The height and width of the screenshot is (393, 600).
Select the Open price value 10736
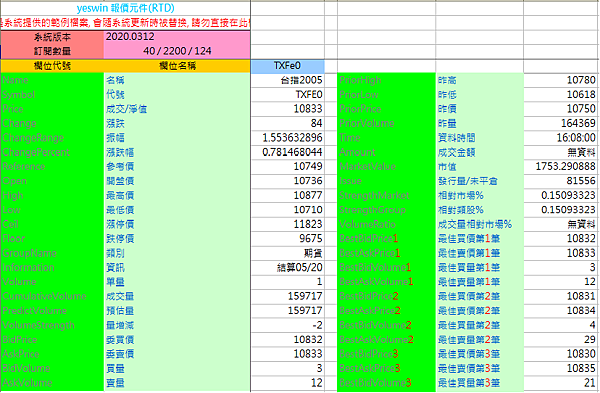coord(288,181)
